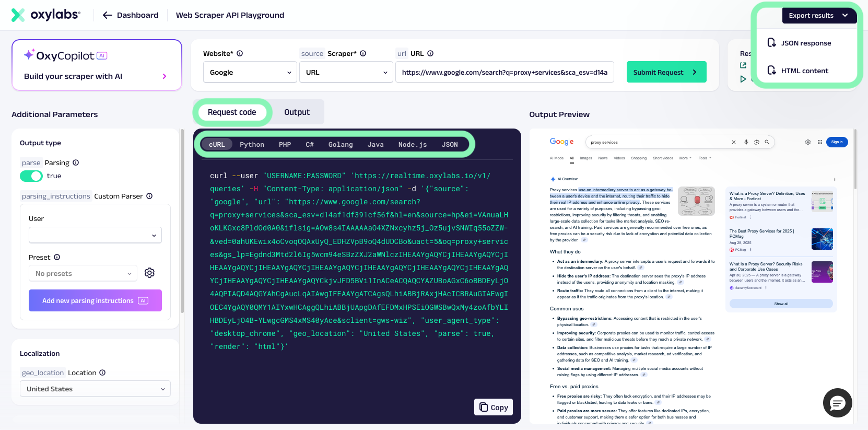Switch to the Output tab
This screenshot has height=430, width=868.
pos(297,112)
